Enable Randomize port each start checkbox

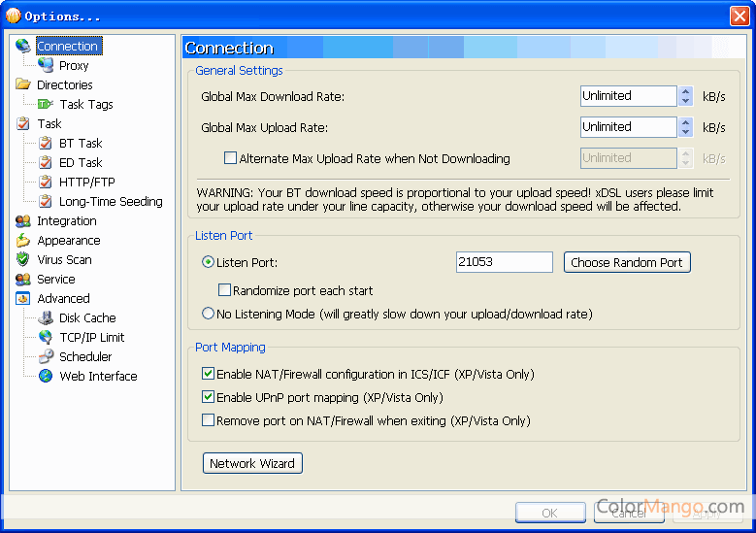pyautogui.click(x=225, y=290)
